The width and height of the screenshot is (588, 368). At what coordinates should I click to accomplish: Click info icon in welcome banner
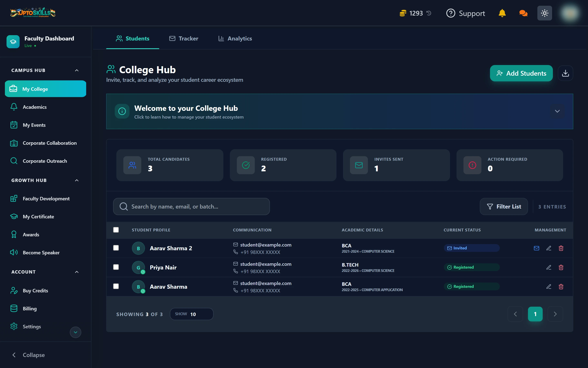click(x=122, y=111)
